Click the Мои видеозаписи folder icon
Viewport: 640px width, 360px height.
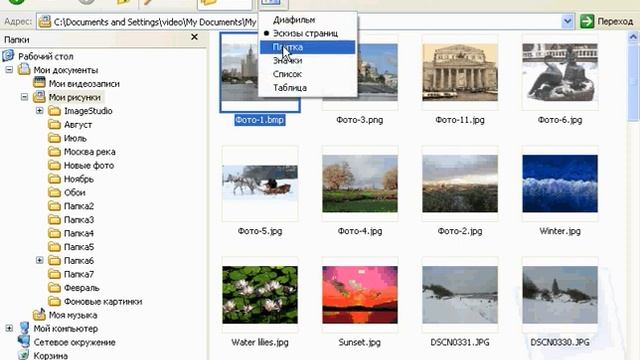39,83
